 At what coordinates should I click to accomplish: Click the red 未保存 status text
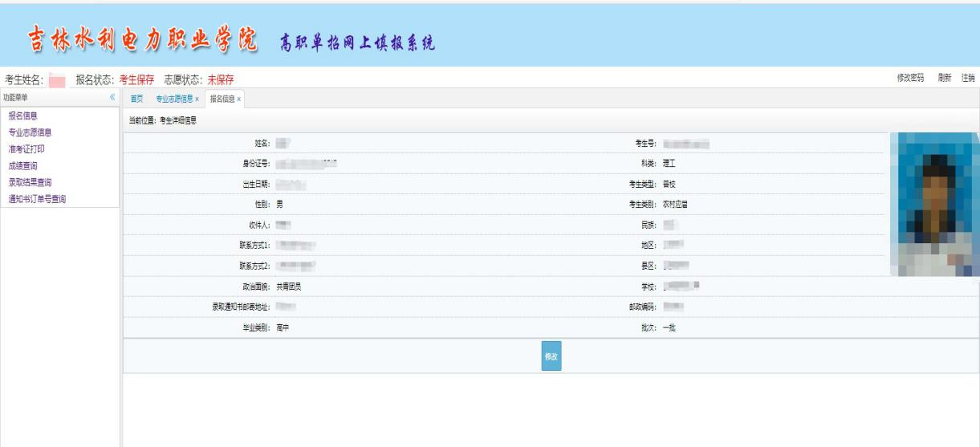[213, 79]
